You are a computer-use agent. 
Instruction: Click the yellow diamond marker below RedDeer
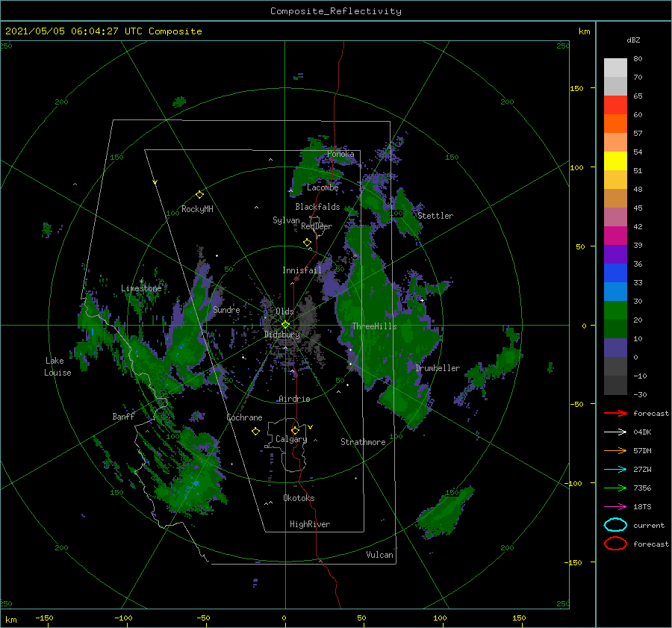(307, 243)
